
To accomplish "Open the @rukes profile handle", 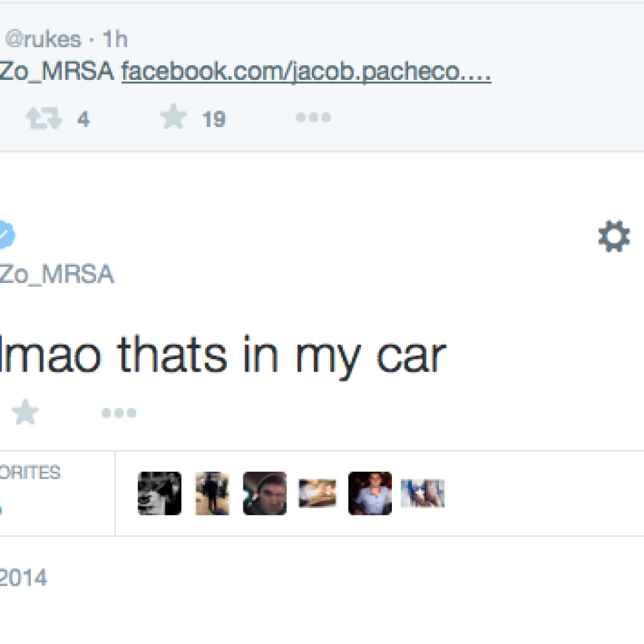I will tap(43, 40).
